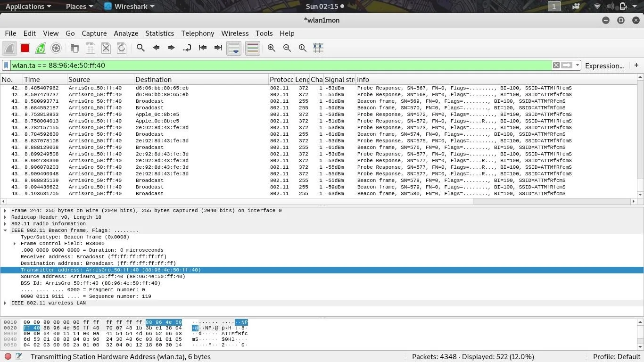Screen dimensions: 644x362
Task: Zoom out on the main window text
Action: [x=287, y=48]
